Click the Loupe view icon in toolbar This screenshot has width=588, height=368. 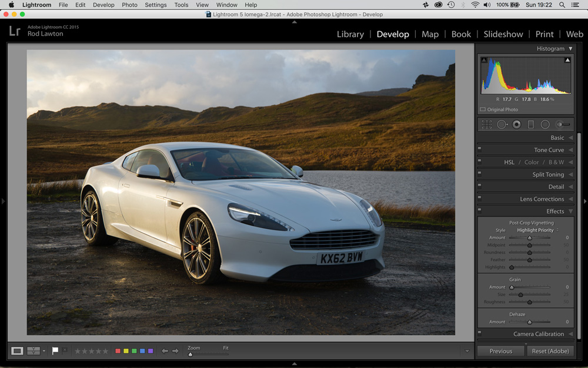[x=17, y=351]
